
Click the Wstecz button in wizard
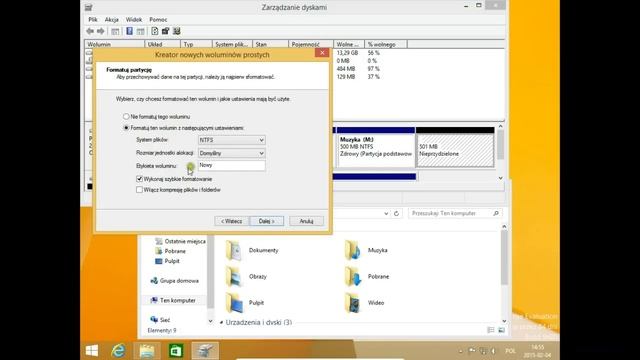[x=232, y=221]
